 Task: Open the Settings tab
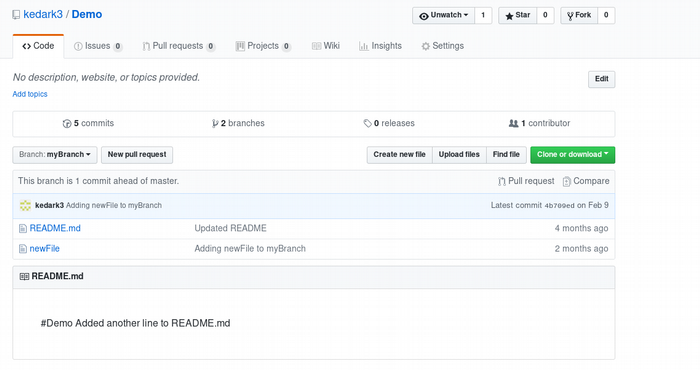pyautogui.click(x=442, y=46)
